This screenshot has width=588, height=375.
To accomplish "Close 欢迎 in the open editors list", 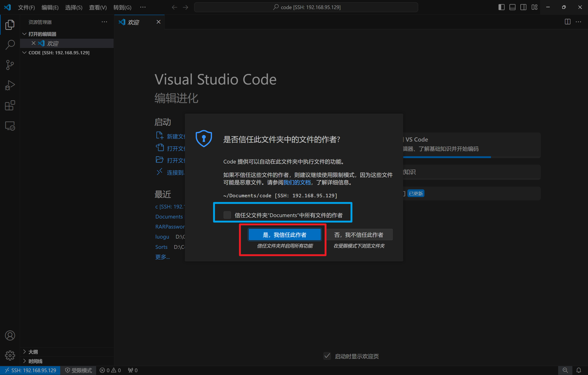I will click(x=33, y=43).
